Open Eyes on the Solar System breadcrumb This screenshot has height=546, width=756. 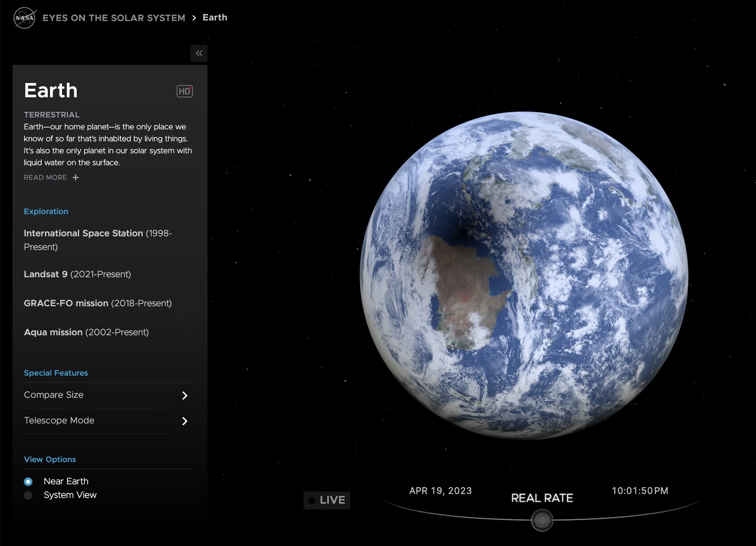click(114, 18)
